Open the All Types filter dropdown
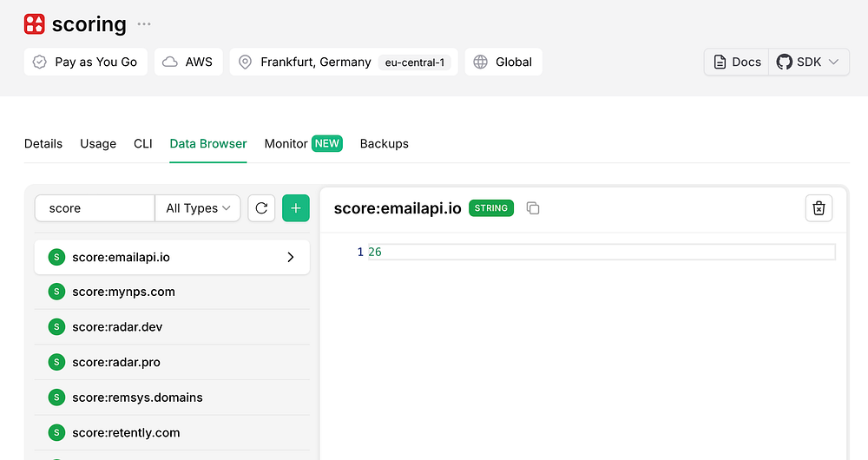The image size is (868, 460). pyautogui.click(x=198, y=208)
